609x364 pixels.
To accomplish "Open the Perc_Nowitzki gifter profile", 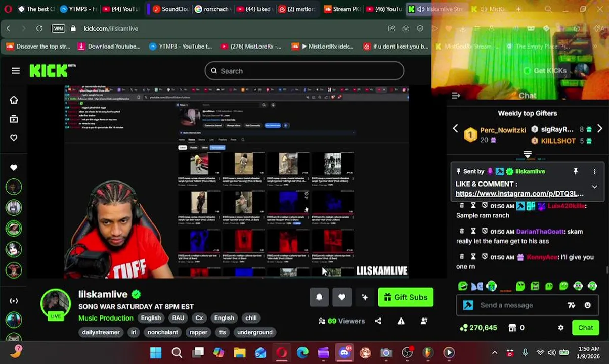I will (503, 130).
